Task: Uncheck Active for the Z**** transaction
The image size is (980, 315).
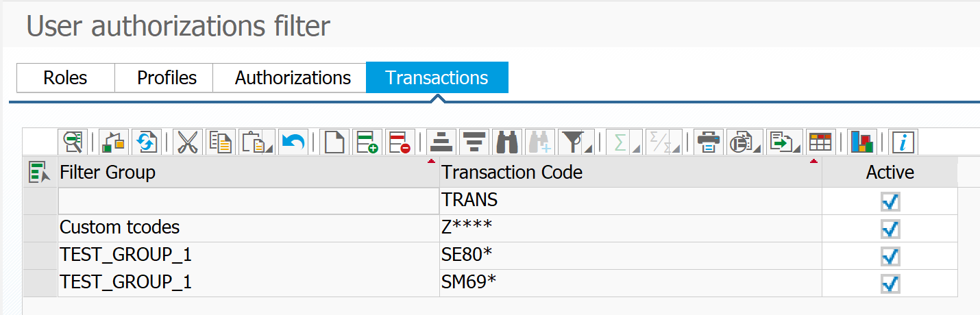Action: point(890,229)
